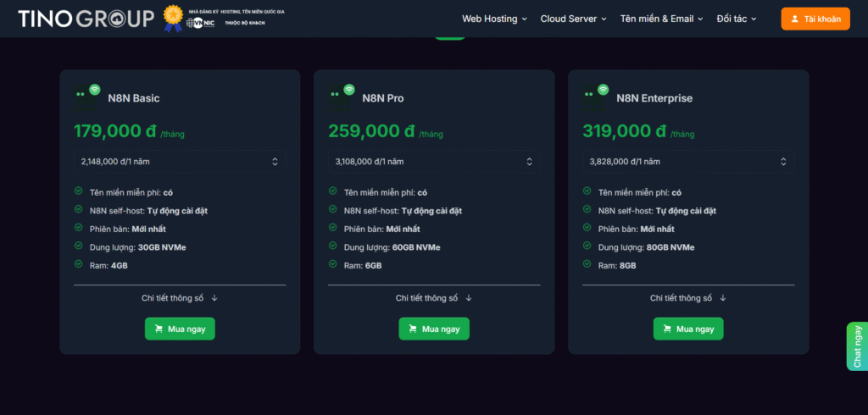The width and height of the screenshot is (868, 415).
Task: Open the Chat ngay side widget
Action: [x=857, y=346]
